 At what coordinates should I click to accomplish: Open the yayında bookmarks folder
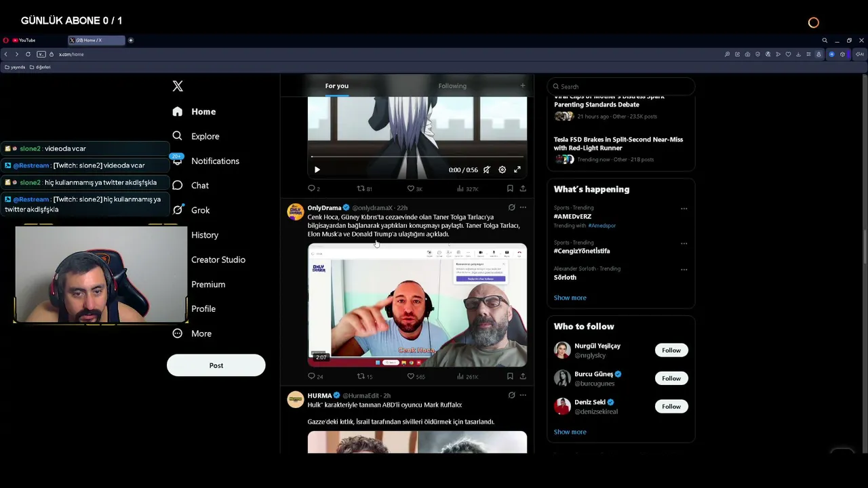pyautogui.click(x=15, y=67)
